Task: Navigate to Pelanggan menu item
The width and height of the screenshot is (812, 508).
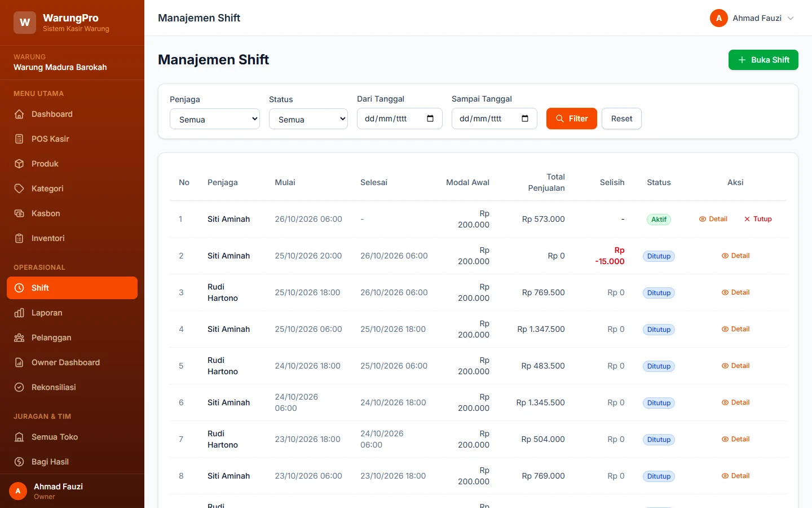Action: [x=72, y=338]
